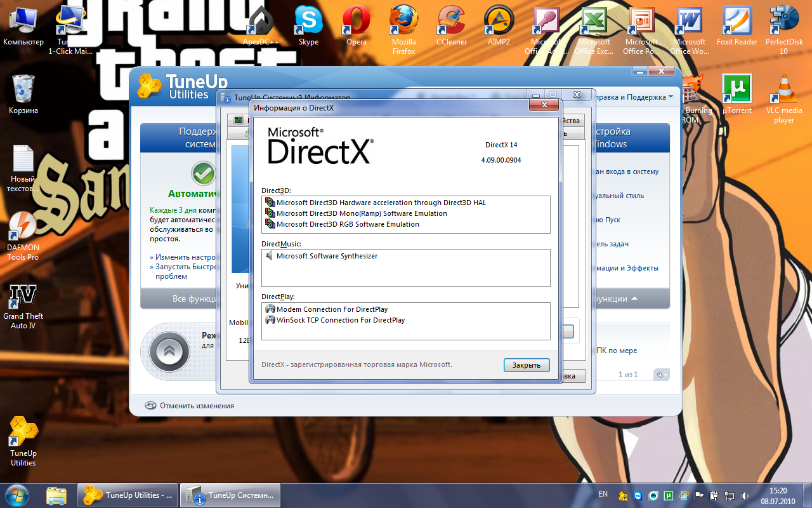Launch Opera desktop icon
The image size is (812, 508).
point(357,27)
